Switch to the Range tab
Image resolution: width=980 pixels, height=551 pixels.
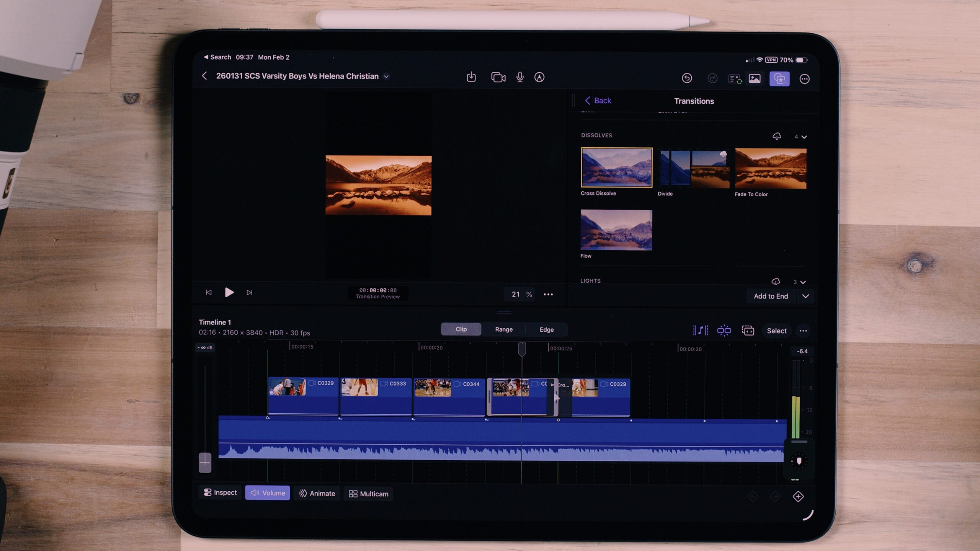tap(503, 329)
